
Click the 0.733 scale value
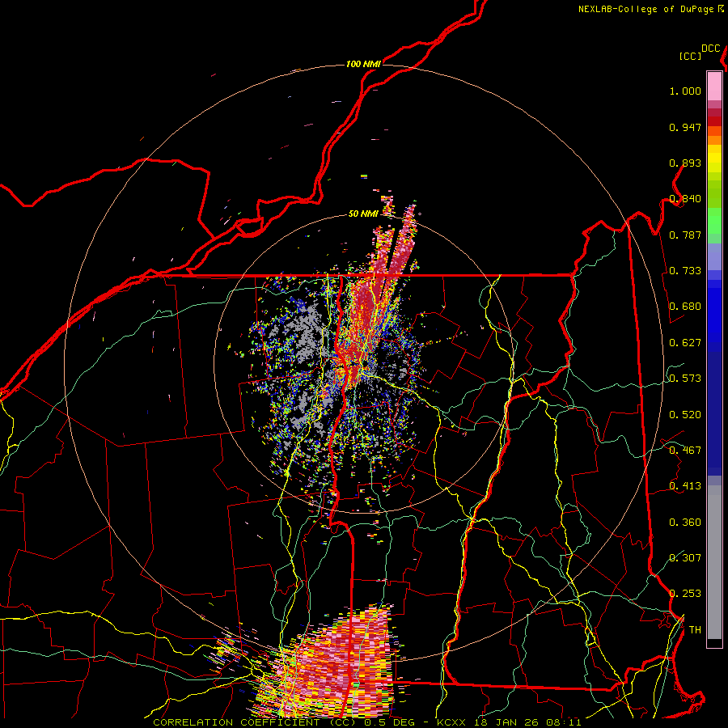[685, 271]
